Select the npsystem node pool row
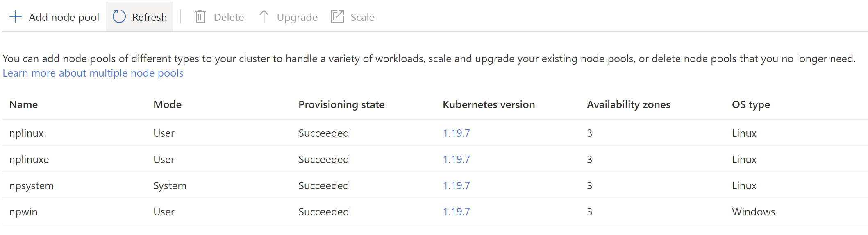Viewport: 868px width, 235px height. [32, 185]
